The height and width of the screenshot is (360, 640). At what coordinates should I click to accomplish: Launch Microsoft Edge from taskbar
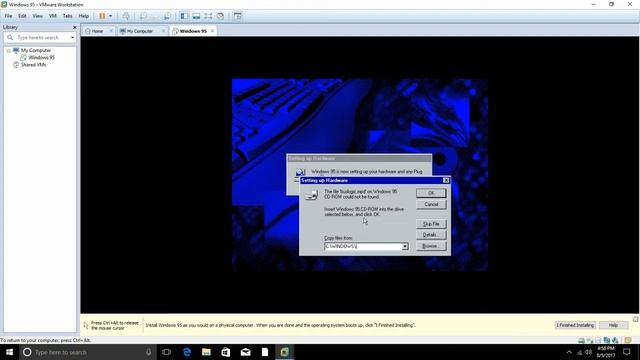[x=187, y=352]
